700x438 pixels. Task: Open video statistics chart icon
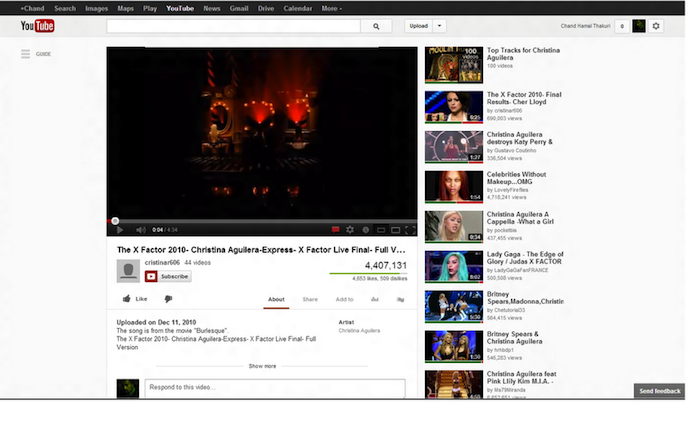coord(376,299)
